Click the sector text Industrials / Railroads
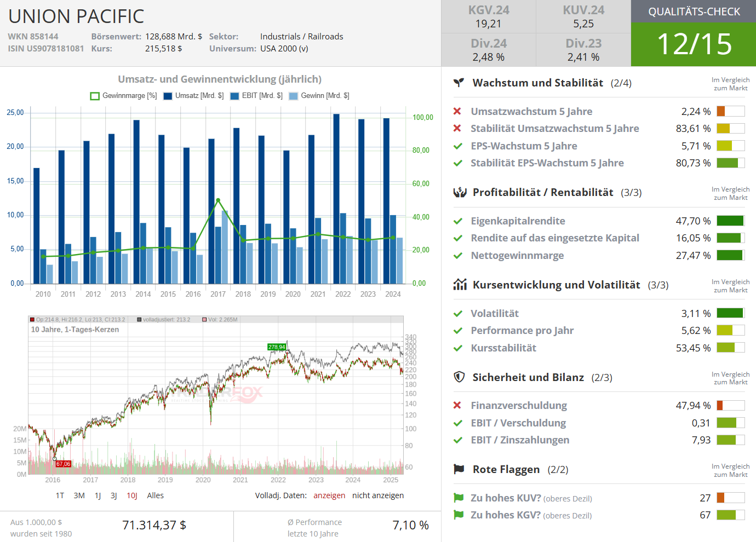The width and height of the screenshot is (756, 542). pos(302,37)
